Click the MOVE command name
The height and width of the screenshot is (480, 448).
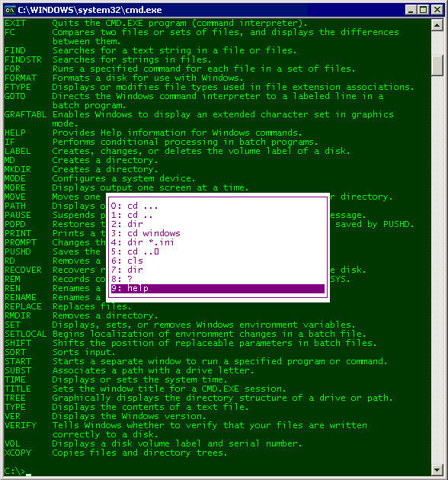[15, 197]
